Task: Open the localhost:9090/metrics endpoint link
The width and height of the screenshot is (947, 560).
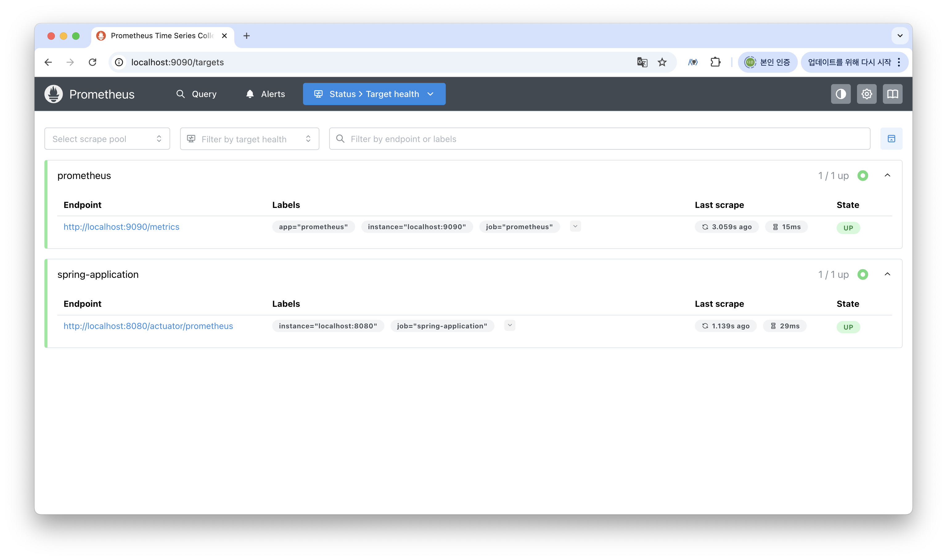Action: [121, 227]
